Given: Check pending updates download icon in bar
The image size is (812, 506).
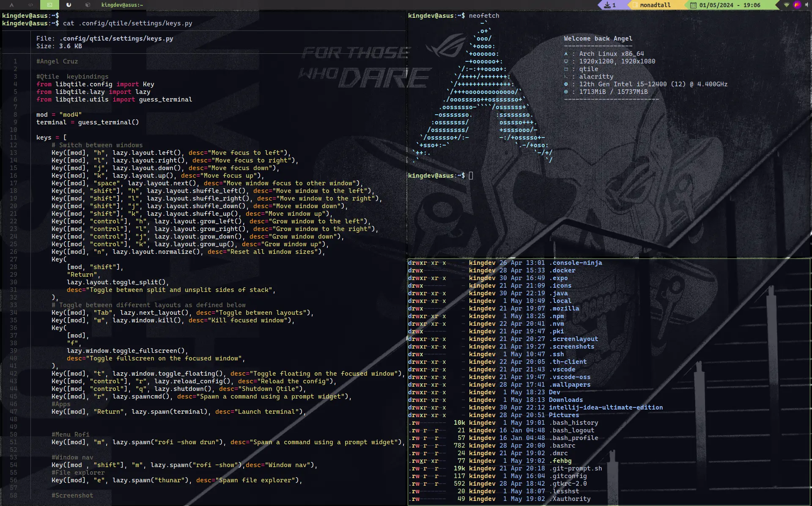Looking at the screenshot, I should tap(607, 5).
